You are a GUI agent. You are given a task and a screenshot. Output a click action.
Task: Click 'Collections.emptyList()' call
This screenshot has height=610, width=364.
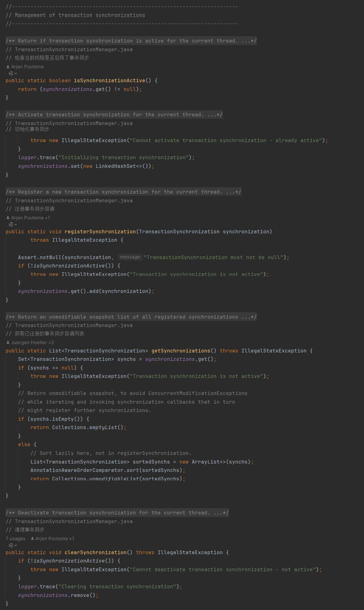point(88,428)
